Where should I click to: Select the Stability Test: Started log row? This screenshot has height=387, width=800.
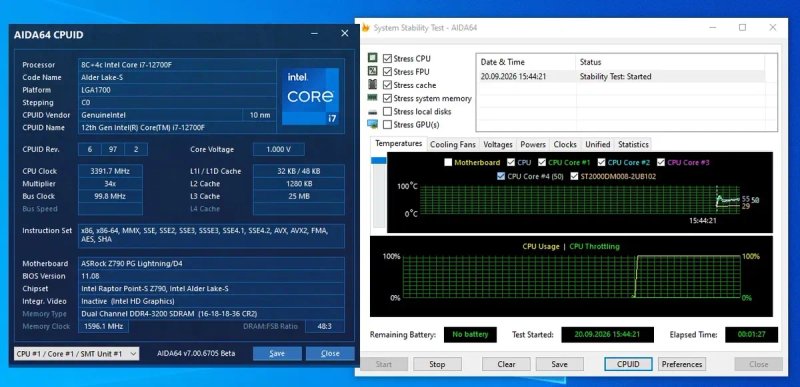pyautogui.click(x=620, y=76)
